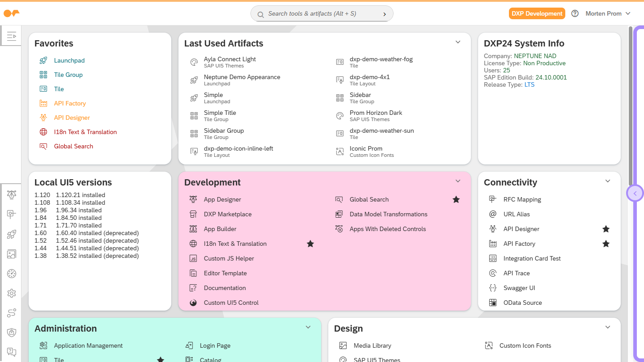Click the DXP Development button
The image size is (644, 362).
[537, 14]
